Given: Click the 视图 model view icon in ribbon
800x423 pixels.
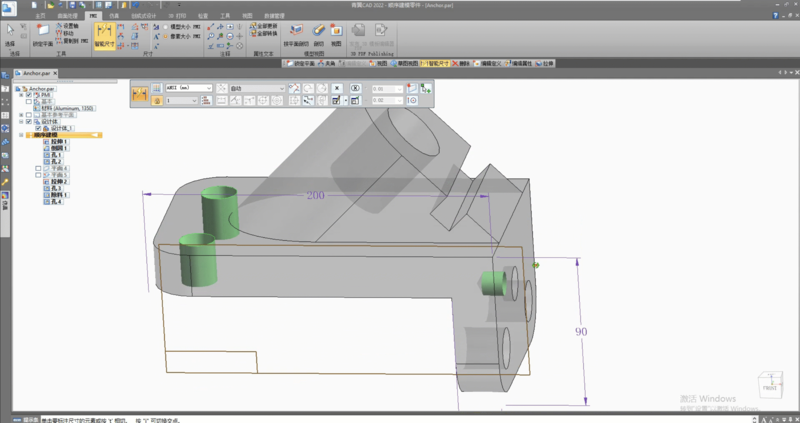Looking at the screenshot, I should (337, 33).
